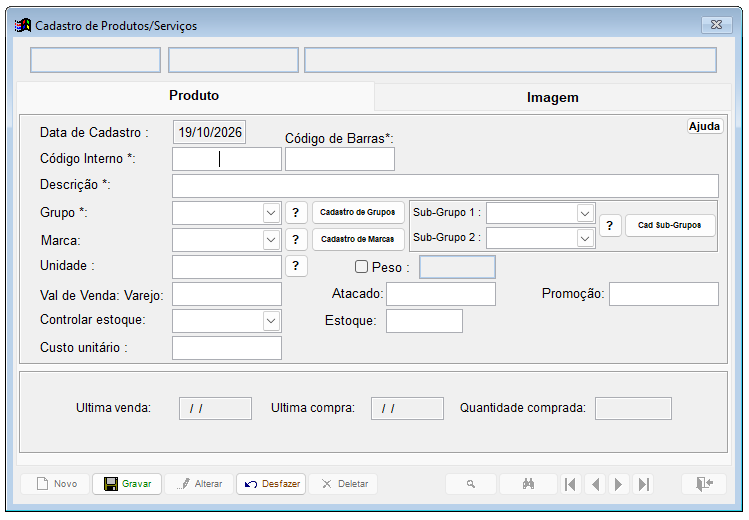Focus the Código Interno field

(x=227, y=159)
